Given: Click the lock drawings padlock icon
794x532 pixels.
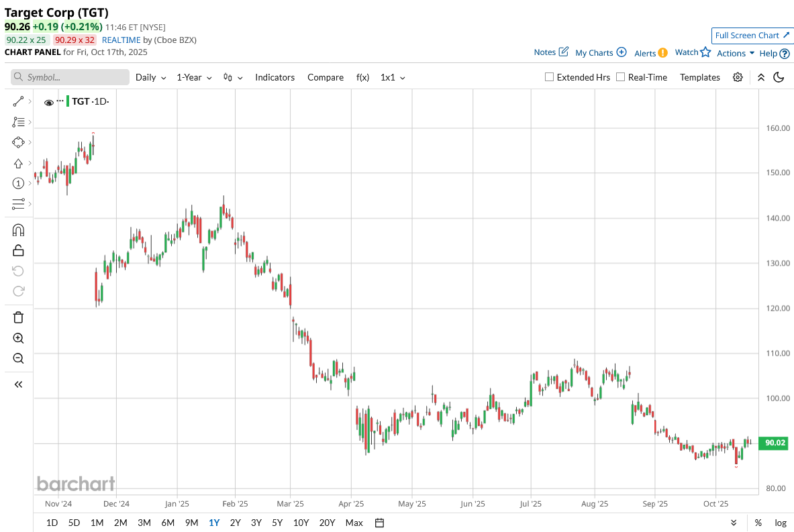Looking at the screenshot, I should [x=18, y=250].
